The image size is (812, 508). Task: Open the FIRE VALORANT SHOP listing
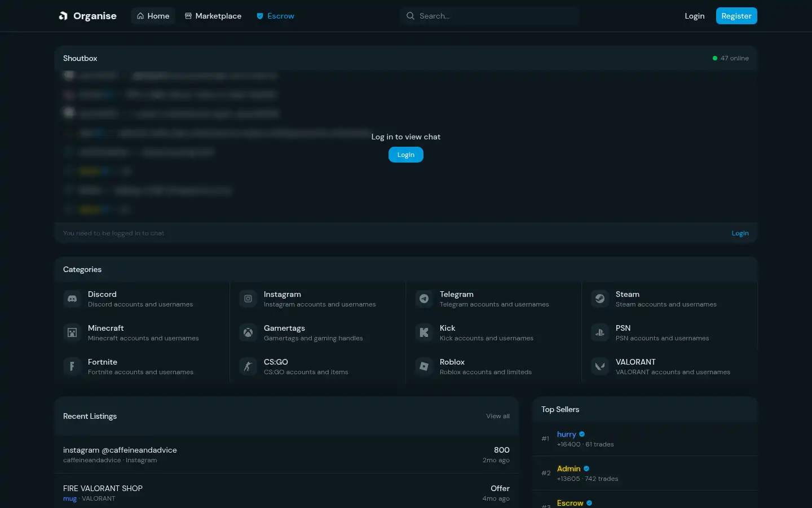point(103,488)
